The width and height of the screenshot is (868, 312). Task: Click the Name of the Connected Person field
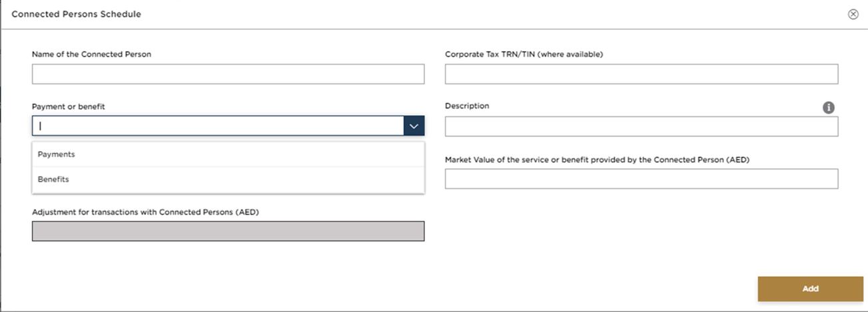pyautogui.click(x=228, y=75)
